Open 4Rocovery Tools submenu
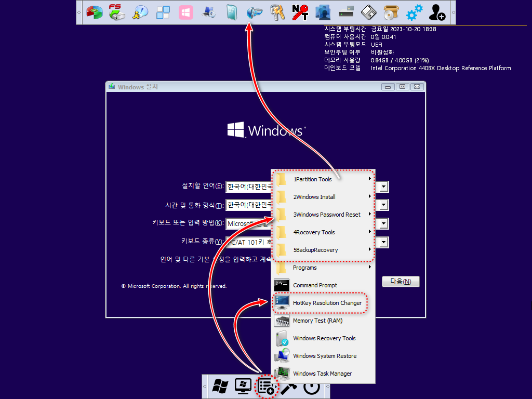 click(x=323, y=232)
